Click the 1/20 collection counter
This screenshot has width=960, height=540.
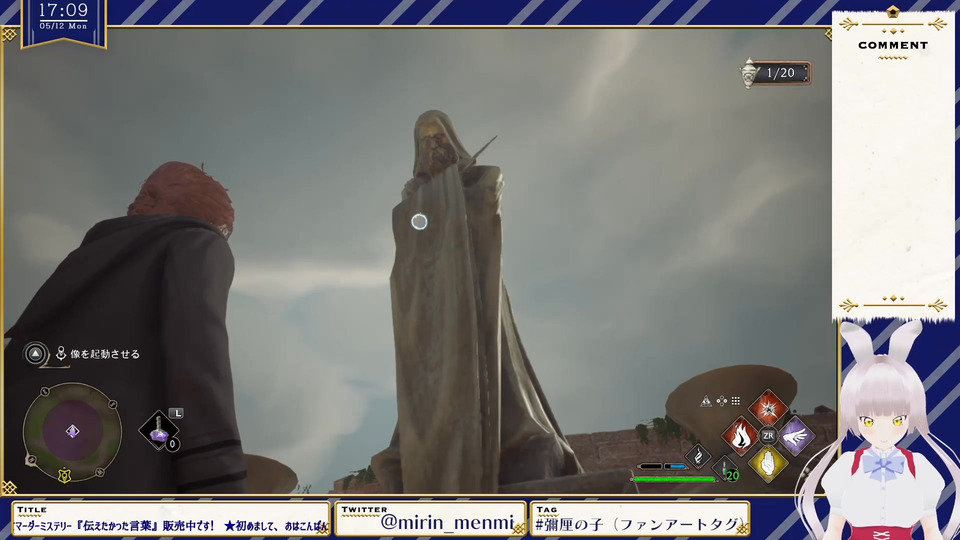coord(781,73)
